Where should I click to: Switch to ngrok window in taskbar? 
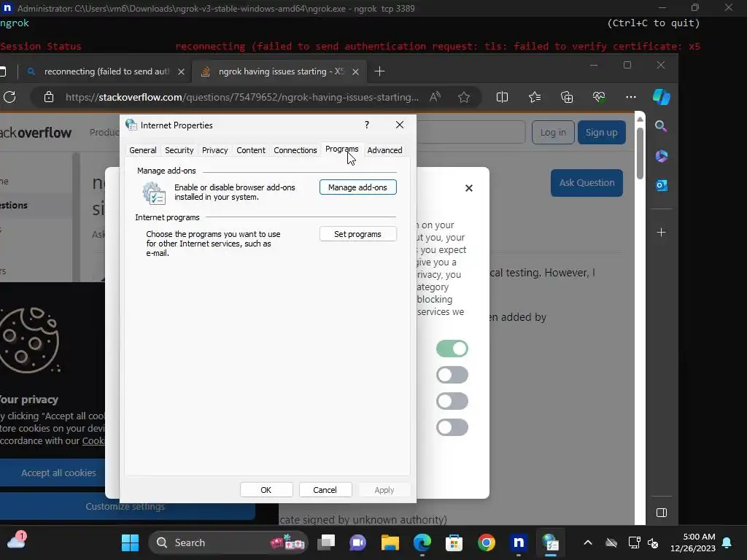pos(519,542)
